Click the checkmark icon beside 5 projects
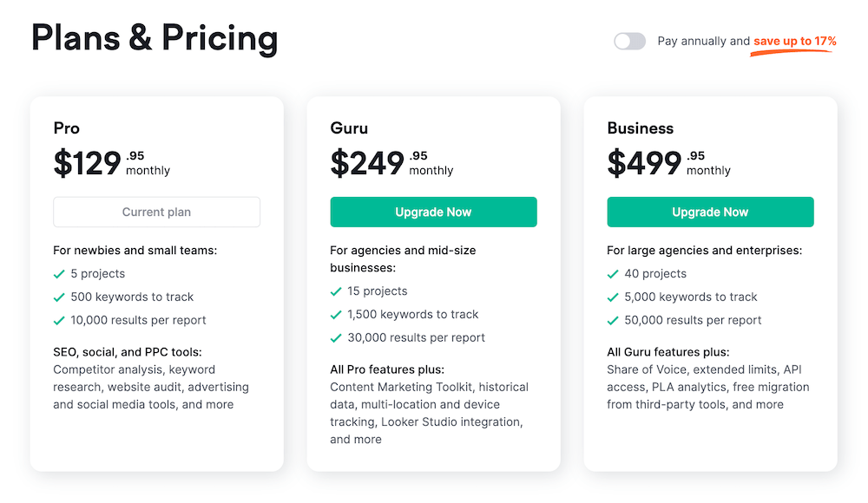The image size is (868, 503). (x=59, y=274)
